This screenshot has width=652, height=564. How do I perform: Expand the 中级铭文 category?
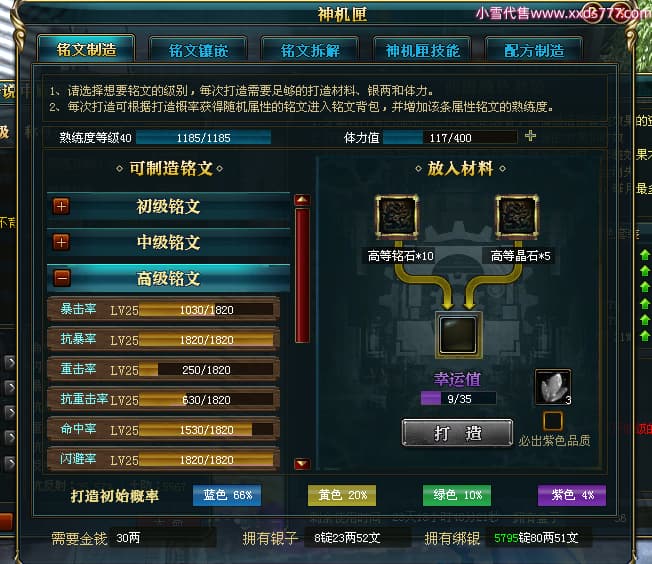pos(61,242)
